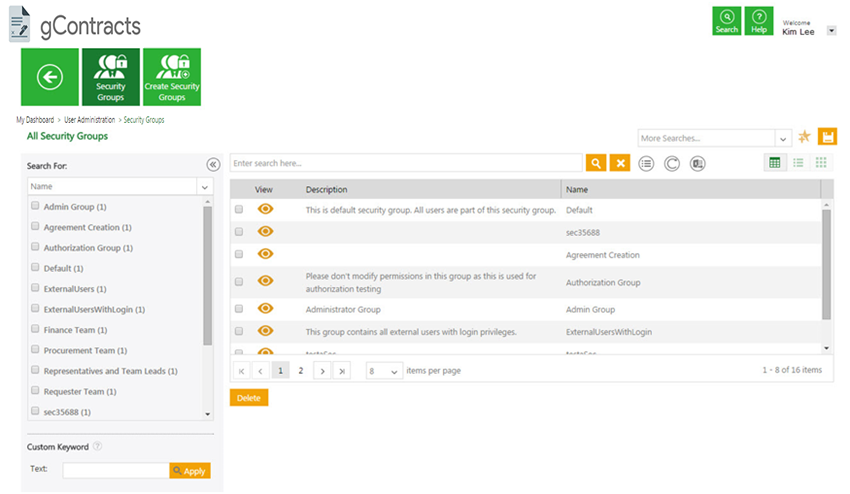The width and height of the screenshot is (850, 494).
Task: Tick the Default row checkbox in table
Action: click(x=239, y=209)
